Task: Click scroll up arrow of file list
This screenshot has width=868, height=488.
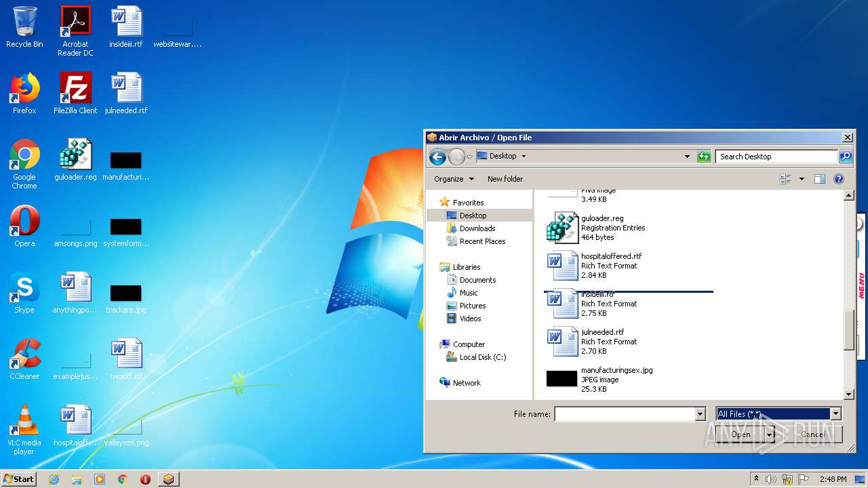Action: tap(848, 195)
